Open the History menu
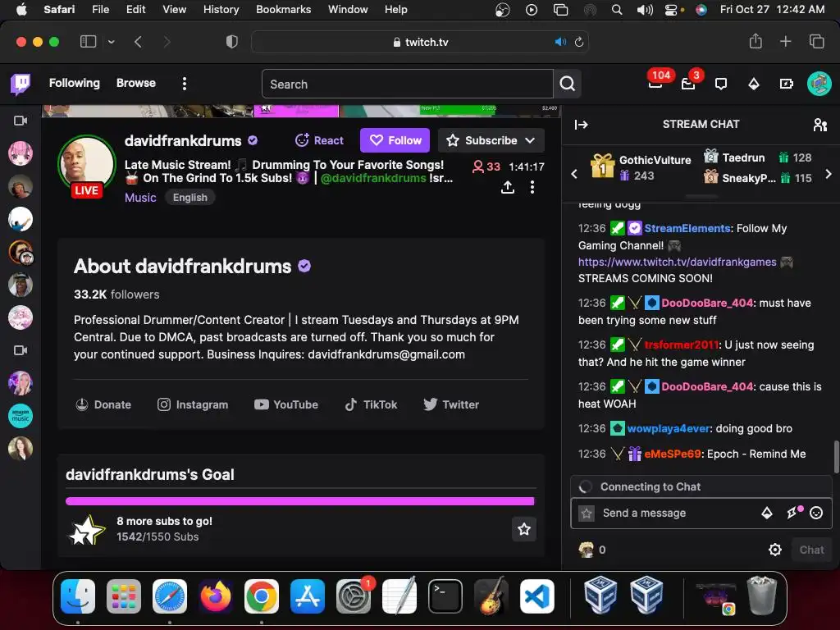Viewport: 840px width, 630px height. pos(221,10)
